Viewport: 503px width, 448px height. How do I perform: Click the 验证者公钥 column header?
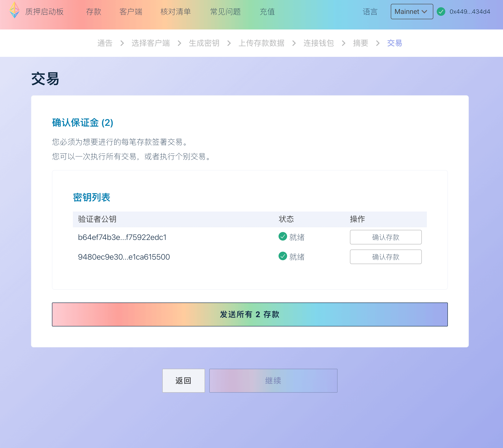point(97,219)
